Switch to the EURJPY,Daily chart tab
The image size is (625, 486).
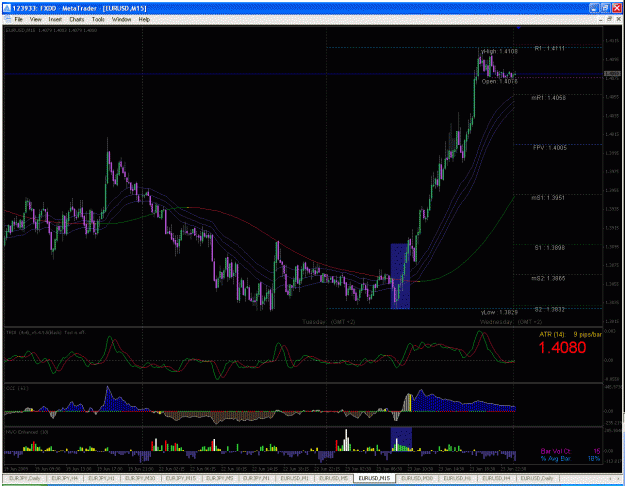point(25,478)
